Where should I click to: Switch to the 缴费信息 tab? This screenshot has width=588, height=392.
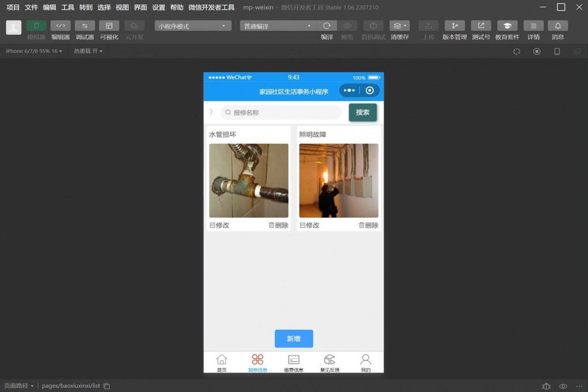[x=294, y=363]
